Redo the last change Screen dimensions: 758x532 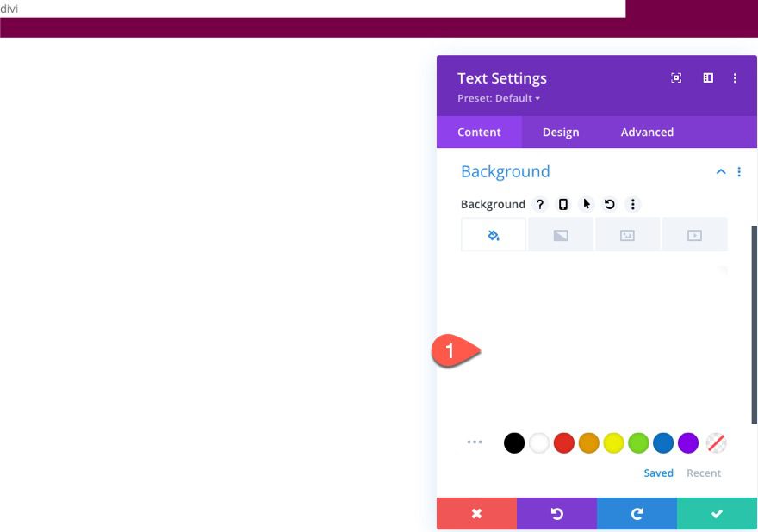click(637, 513)
